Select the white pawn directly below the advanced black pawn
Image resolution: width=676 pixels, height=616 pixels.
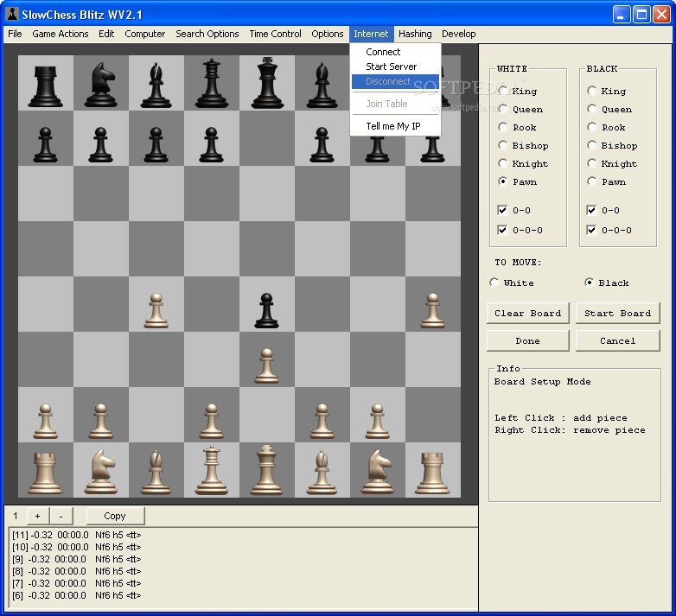[267, 366]
